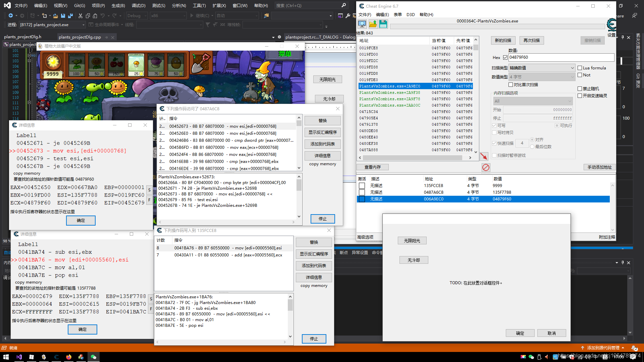This screenshot has width=644, height=362.
Task: Click the search magnifier icon in Visual Studio
Action: pyautogui.click(x=343, y=5)
